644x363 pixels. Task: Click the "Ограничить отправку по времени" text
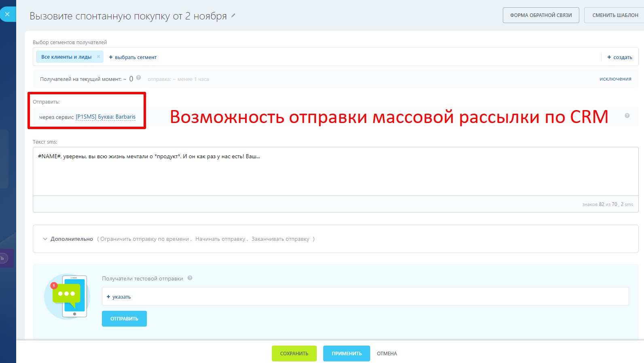pos(144,239)
